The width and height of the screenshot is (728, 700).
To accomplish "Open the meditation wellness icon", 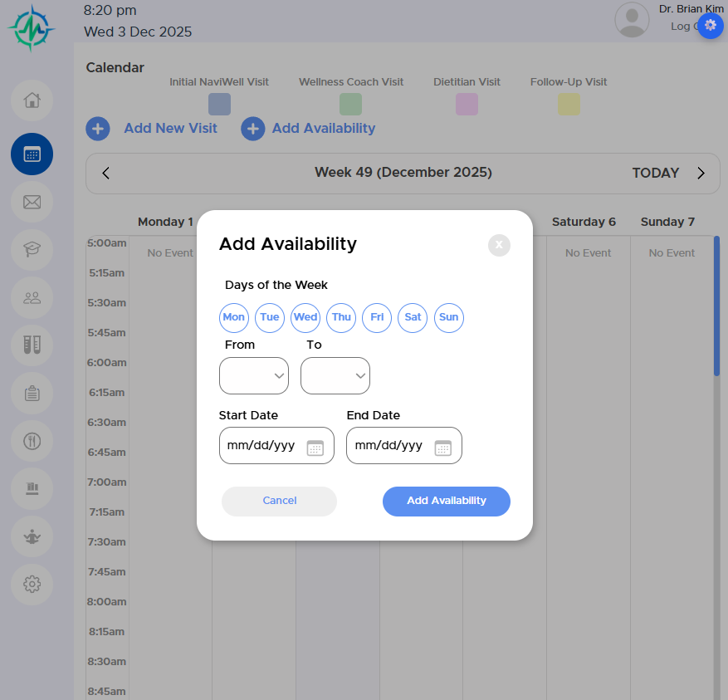I will click(x=32, y=536).
